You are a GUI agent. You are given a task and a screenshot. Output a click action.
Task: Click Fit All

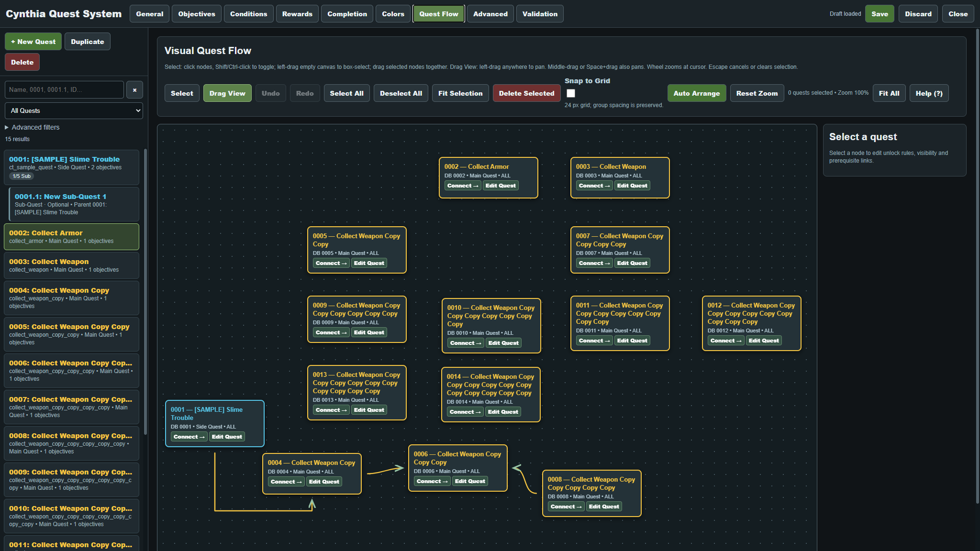point(889,93)
